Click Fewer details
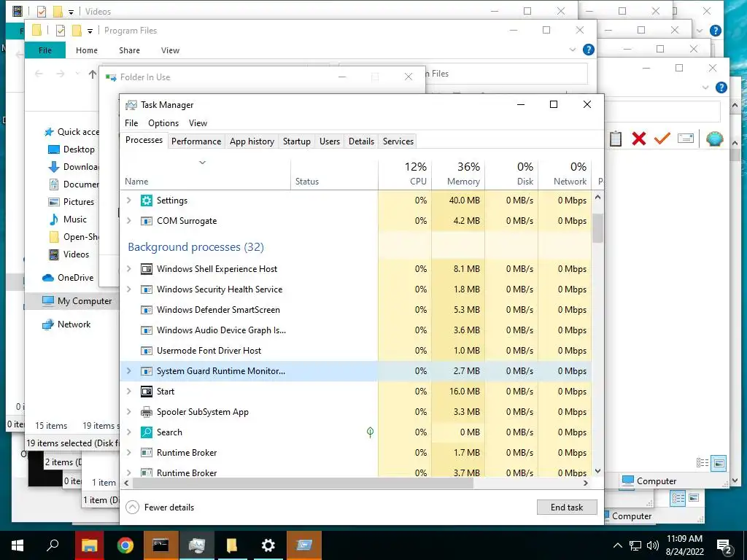The width and height of the screenshot is (747, 560). point(160,507)
